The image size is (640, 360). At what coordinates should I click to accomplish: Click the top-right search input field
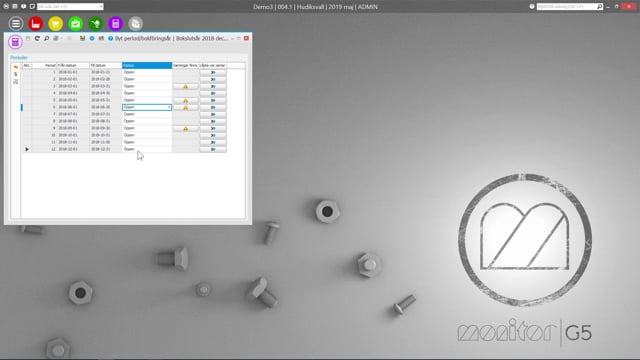(x=567, y=7)
